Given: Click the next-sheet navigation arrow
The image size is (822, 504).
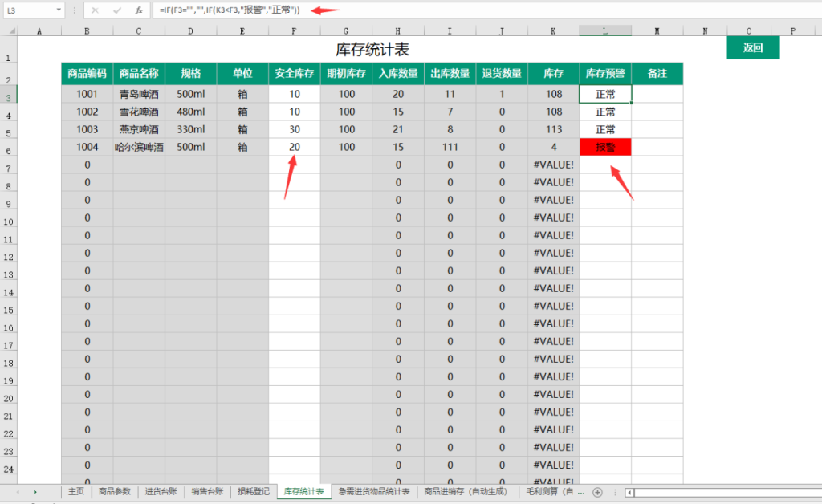Looking at the screenshot, I should 35,491.
